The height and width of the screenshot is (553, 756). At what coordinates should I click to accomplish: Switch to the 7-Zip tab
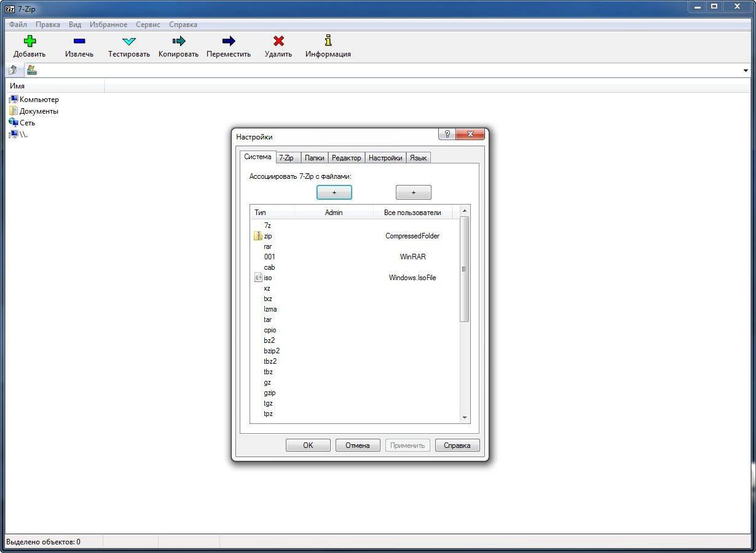tap(286, 158)
